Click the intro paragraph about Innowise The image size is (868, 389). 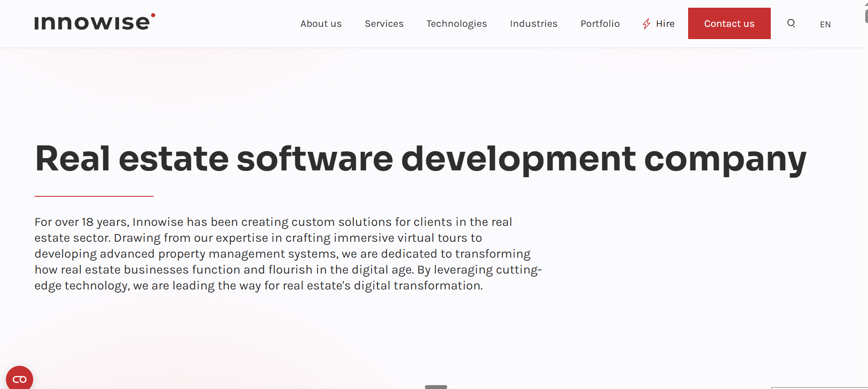point(288,254)
